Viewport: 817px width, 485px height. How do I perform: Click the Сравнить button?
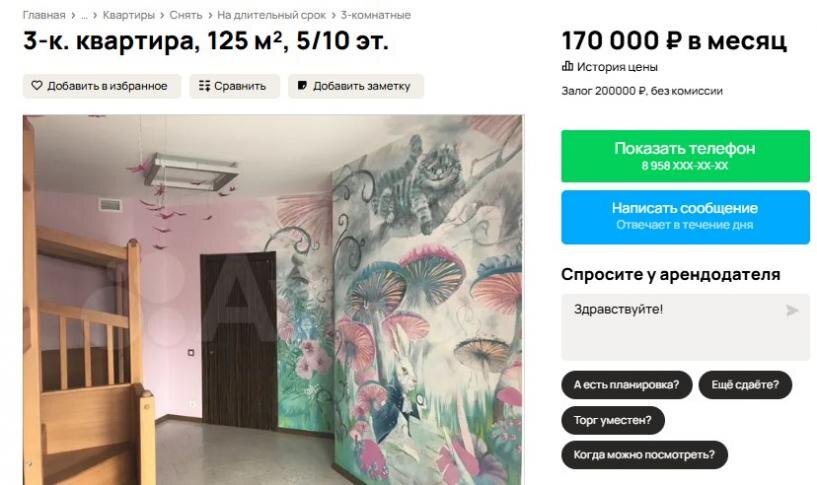[234, 86]
